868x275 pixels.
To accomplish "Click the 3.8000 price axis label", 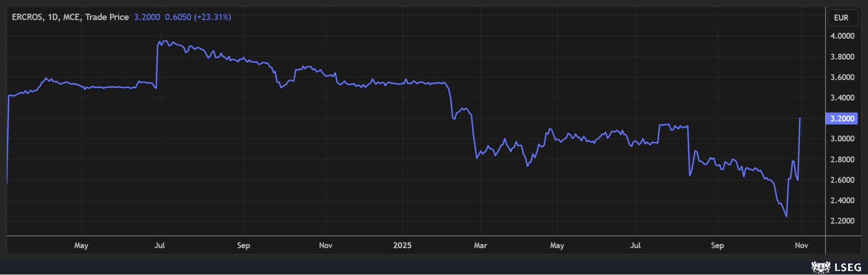I will tap(842, 57).
